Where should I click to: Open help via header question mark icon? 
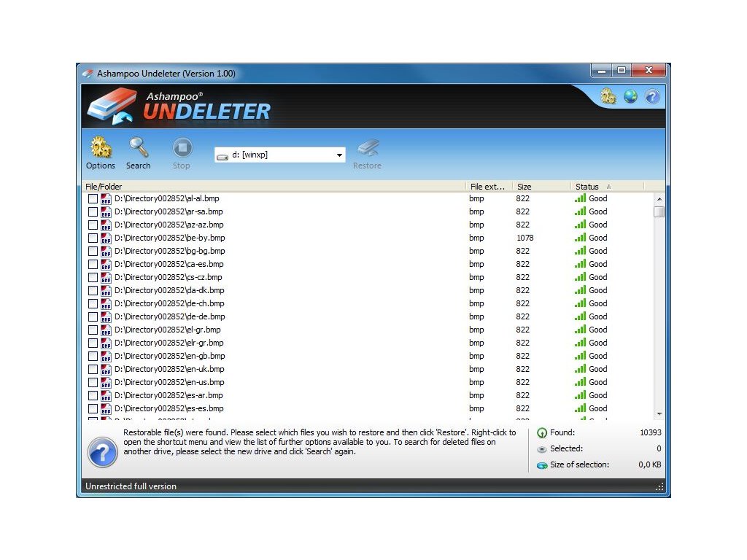click(x=652, y=97)
